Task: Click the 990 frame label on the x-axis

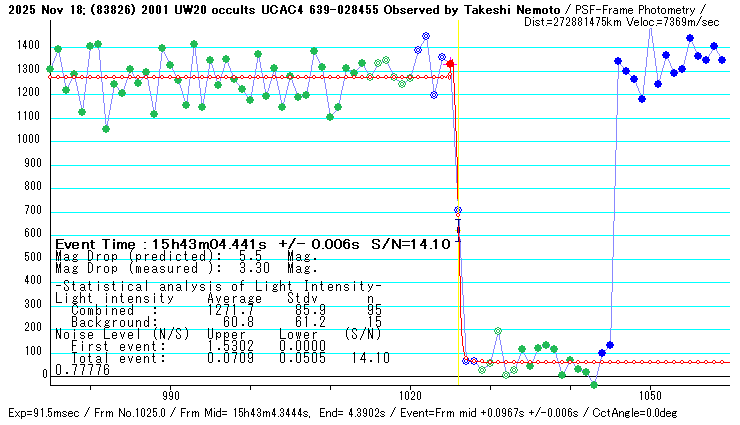Action: pos(170,396)
